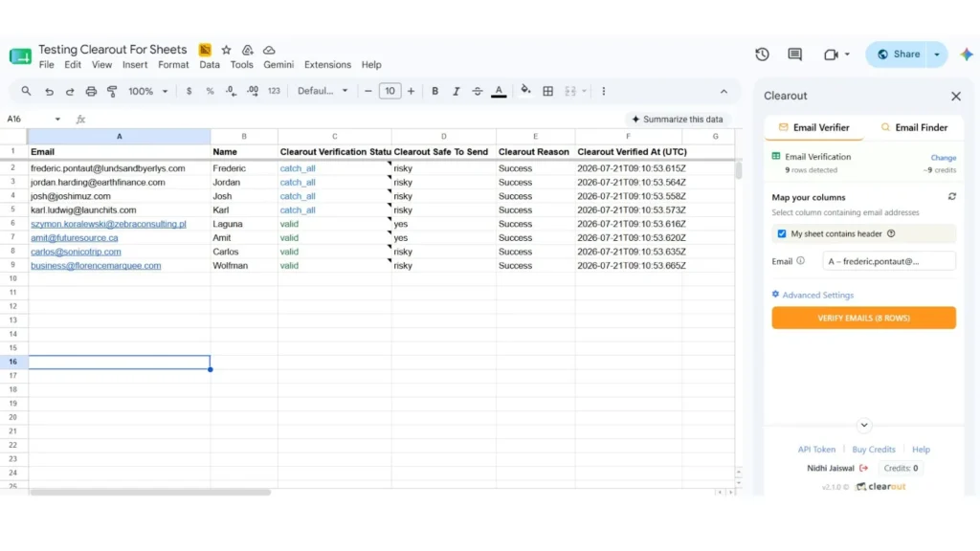Select the cell containing Wolfman
The height and width of the screenshot is (551, 980).
click(244, 266)
